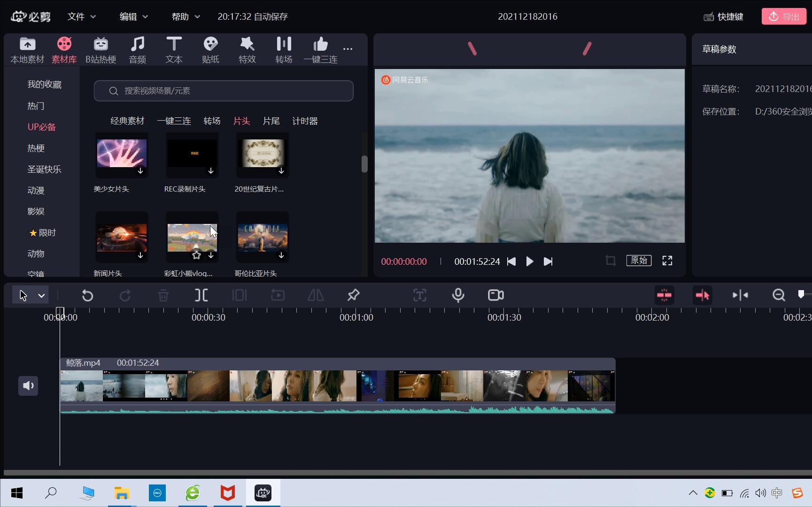
Task: Click the text recognition icon
Action: click(x=420, y=295)
